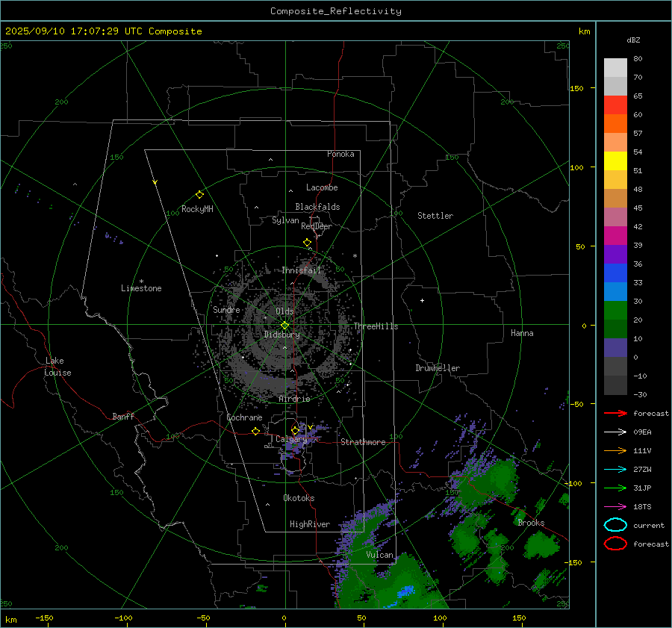Click the Stettler label
This screenshot has width=672, height=628.
point(435,216)
